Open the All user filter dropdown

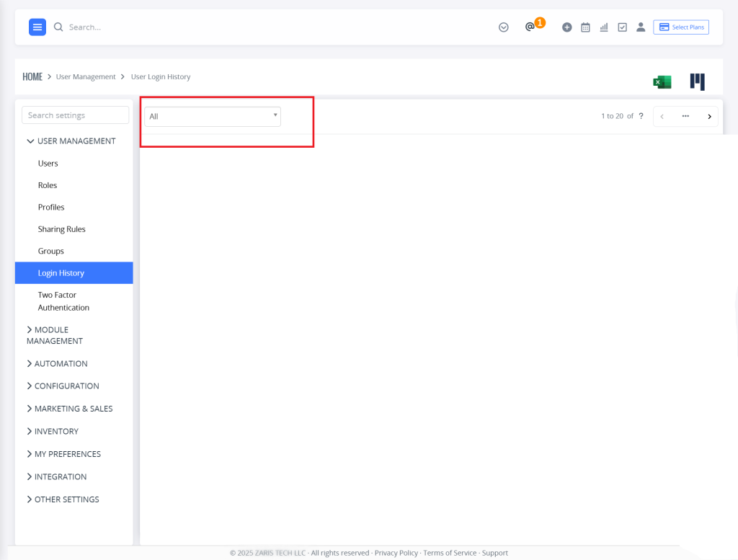tap(213, 117)
